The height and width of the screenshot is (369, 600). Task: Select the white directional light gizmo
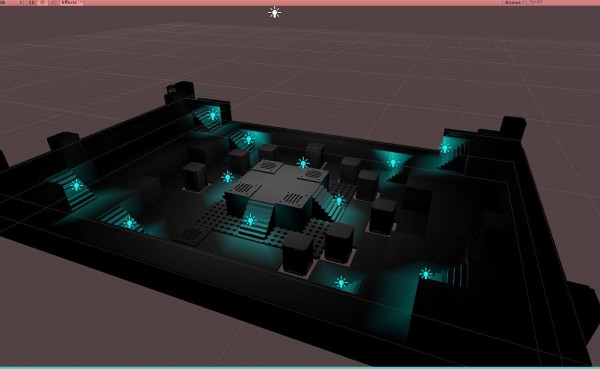274,13
